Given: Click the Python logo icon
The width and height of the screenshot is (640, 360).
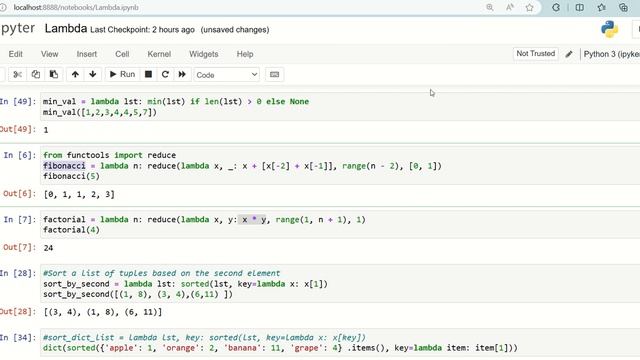Looking at the screenshot, I should click(x=609, y=29).
